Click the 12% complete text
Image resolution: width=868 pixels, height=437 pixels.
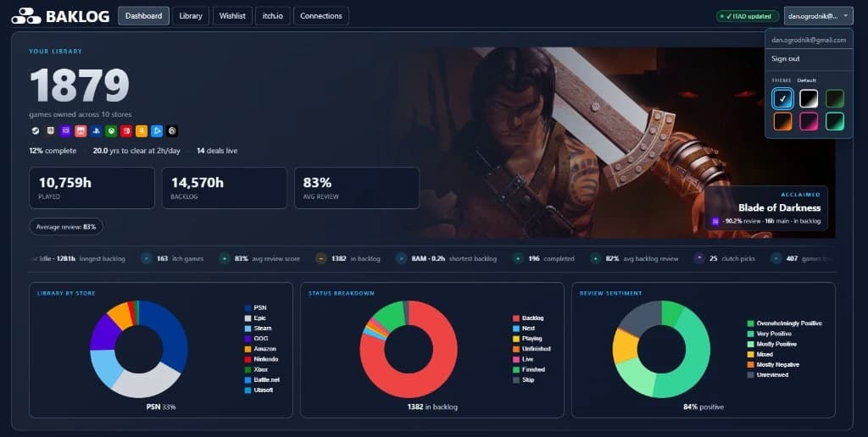[x=53, y=151]
